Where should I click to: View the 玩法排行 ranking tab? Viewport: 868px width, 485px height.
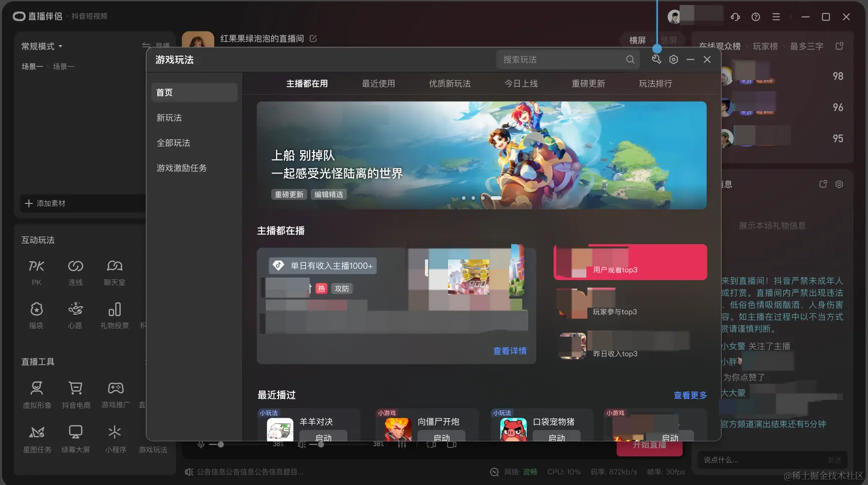click(656, 84)
